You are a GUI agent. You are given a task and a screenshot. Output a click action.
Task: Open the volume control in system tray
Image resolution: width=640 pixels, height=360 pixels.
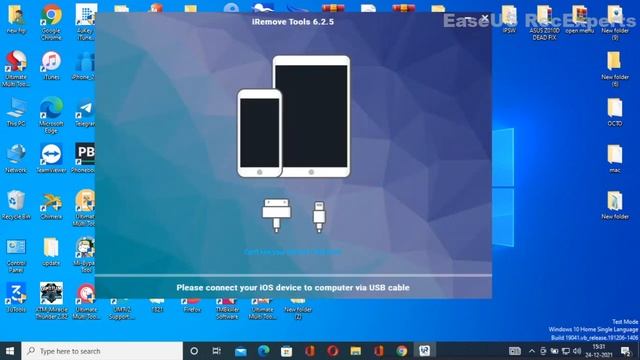[x=577, y=351]
